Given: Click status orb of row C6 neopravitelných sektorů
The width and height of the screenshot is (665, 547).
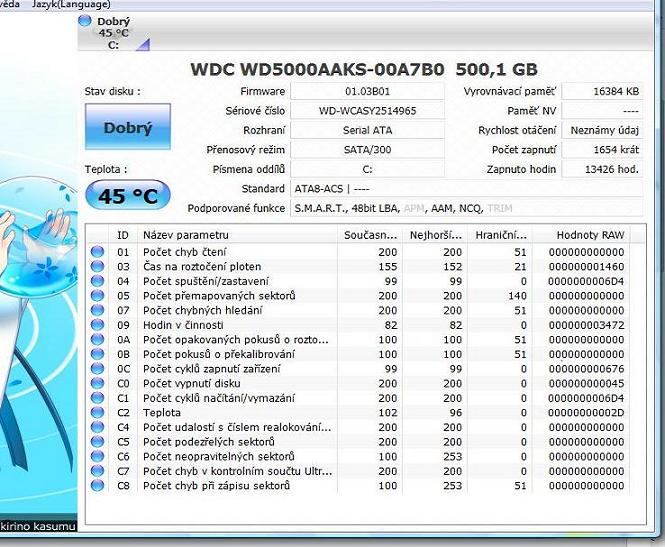Looking at the screenshot, I should tap(98, 456).
